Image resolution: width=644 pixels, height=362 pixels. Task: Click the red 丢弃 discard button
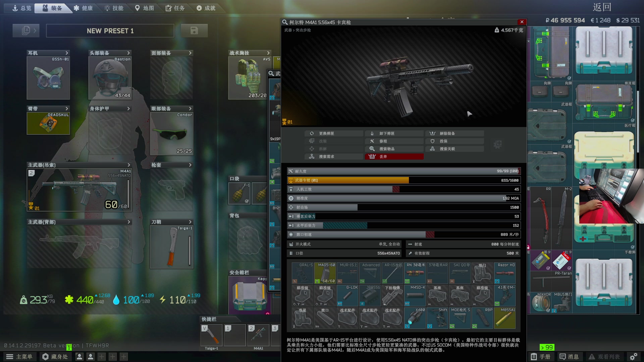coord(394,157)
